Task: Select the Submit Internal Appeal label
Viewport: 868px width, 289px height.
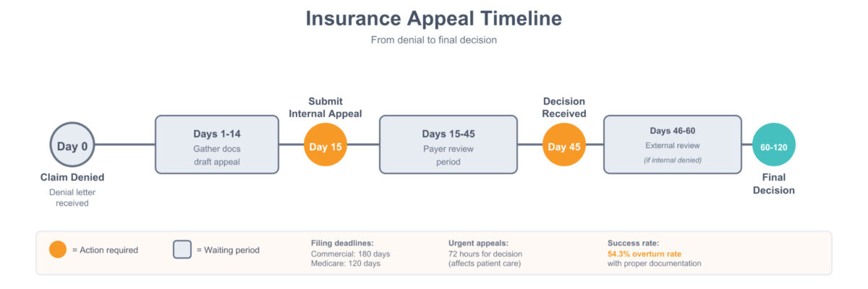Action: (325, 107)
